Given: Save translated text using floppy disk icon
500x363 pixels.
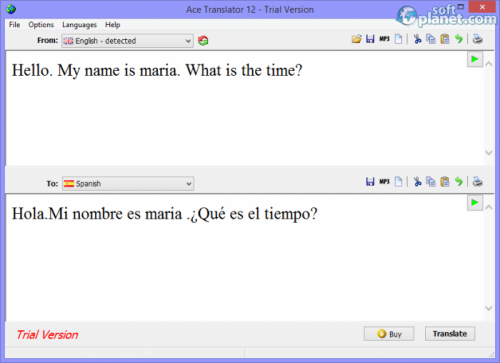Looking at the screenshot, I should coord(370,182).
